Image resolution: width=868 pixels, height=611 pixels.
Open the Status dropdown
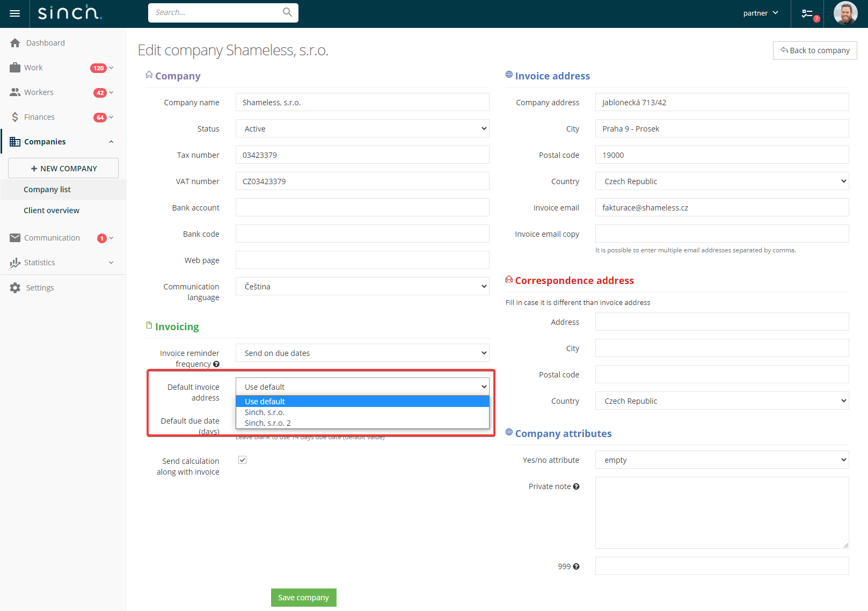pyautogui.click(x=362, y=128)
